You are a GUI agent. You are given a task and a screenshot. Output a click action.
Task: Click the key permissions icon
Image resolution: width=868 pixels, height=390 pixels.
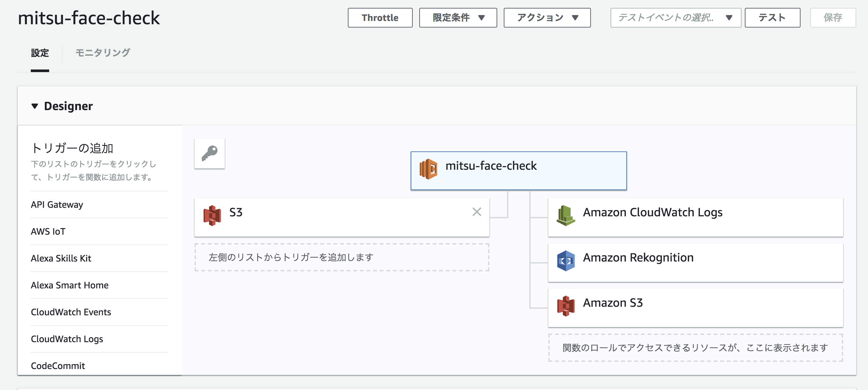209,153
